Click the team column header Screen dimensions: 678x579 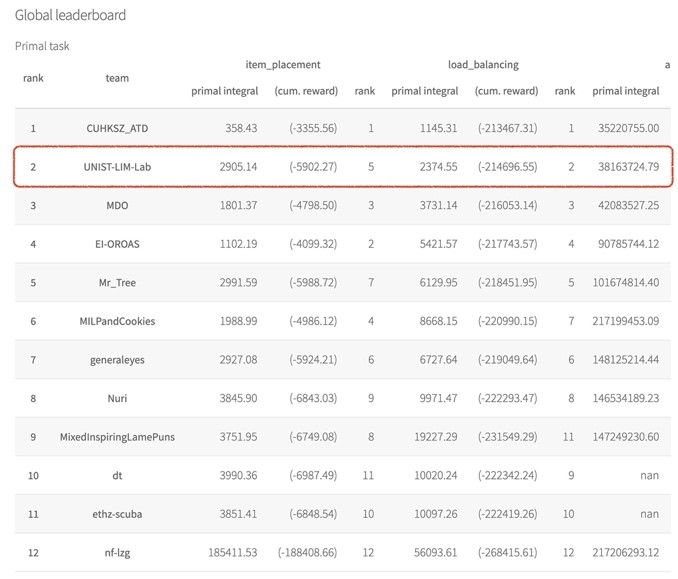117,78
